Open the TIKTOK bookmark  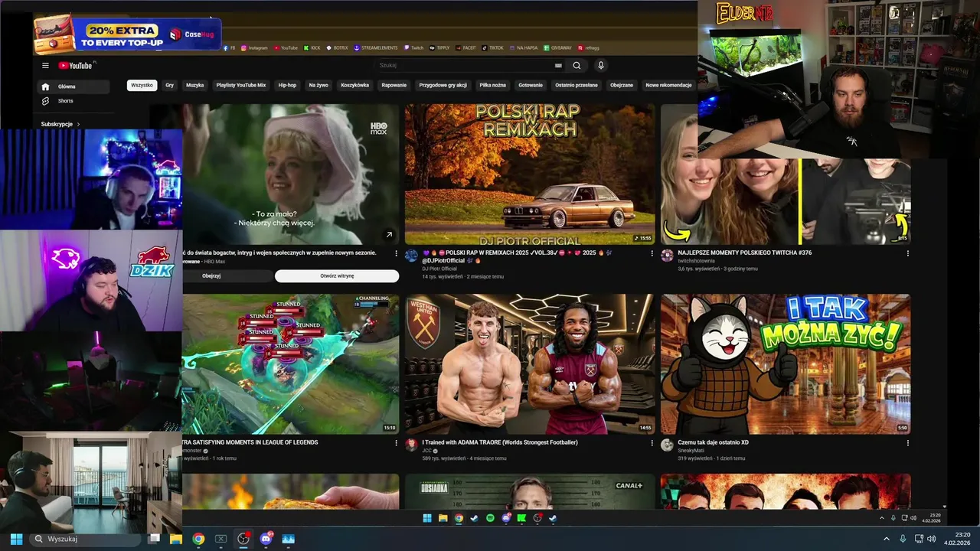pos(493,47)
